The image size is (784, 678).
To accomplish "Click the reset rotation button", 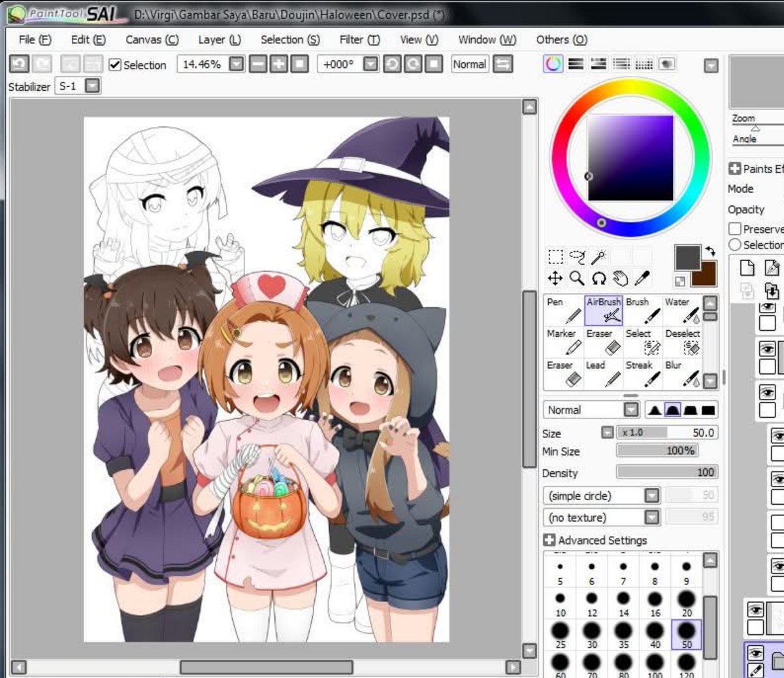I will coord(434,64).
